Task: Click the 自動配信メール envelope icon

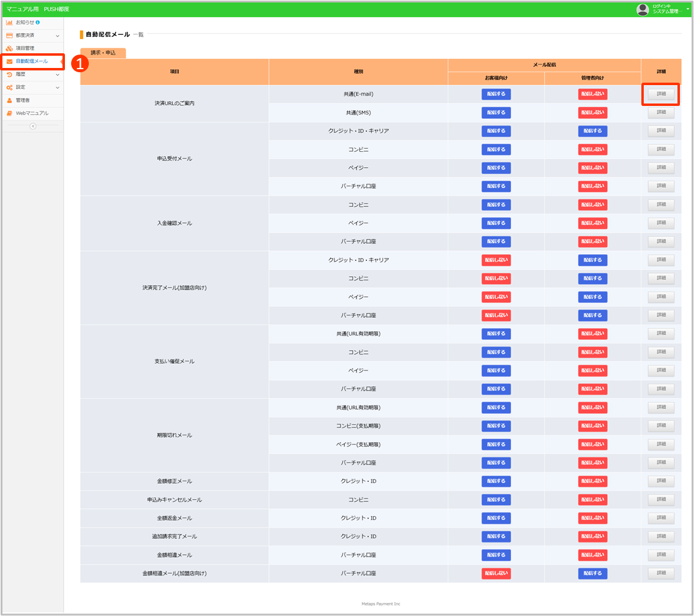Action: 9,61
